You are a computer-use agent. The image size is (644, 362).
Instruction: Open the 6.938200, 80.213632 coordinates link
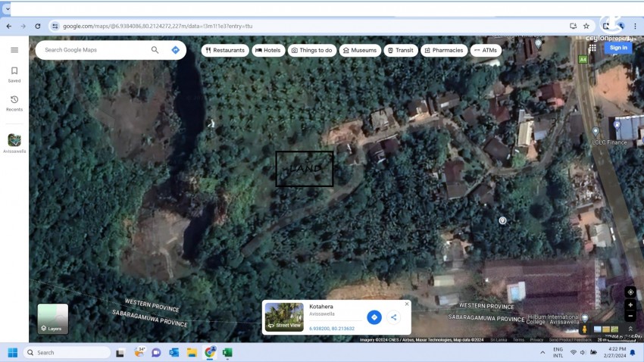[x=332, y=329]
